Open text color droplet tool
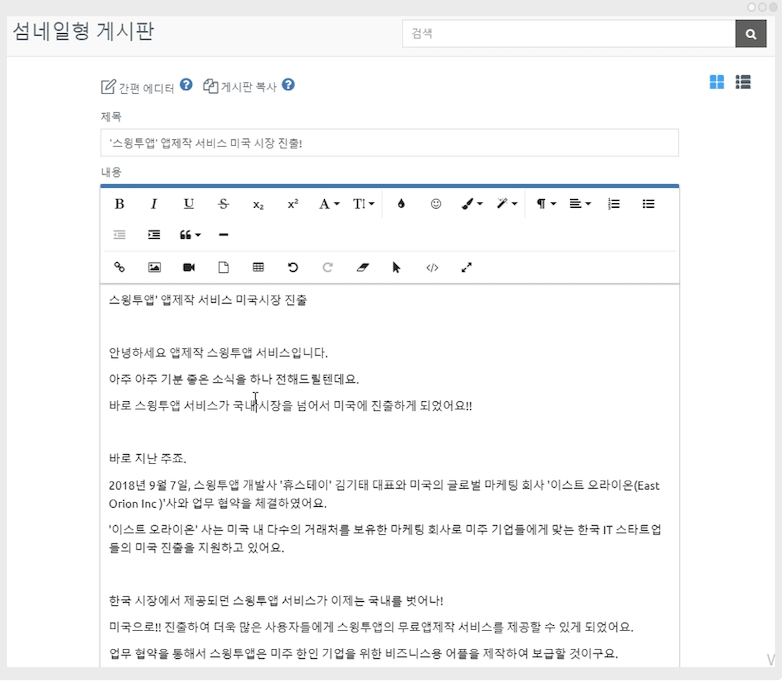Image resolution: width=783 pixels, height=682 pixels. [x=401, y=204]
